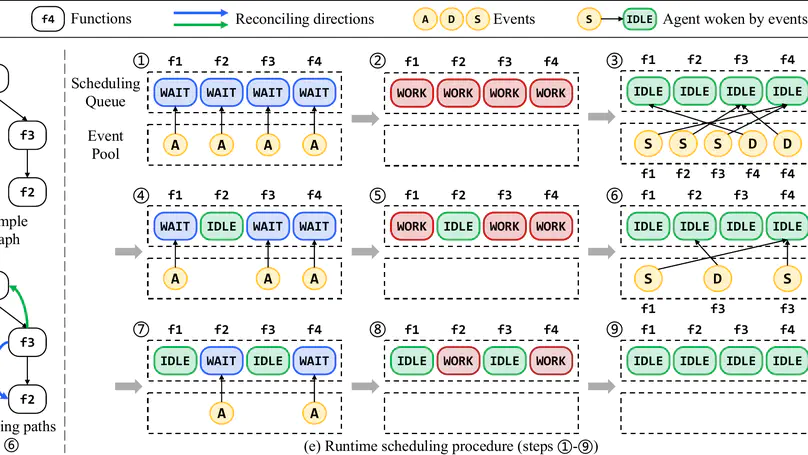The width and height of the screenshot is (808, 455).
Task: Click the f3 node in the reconciling paths graph
Action: (x=27, y=342)
